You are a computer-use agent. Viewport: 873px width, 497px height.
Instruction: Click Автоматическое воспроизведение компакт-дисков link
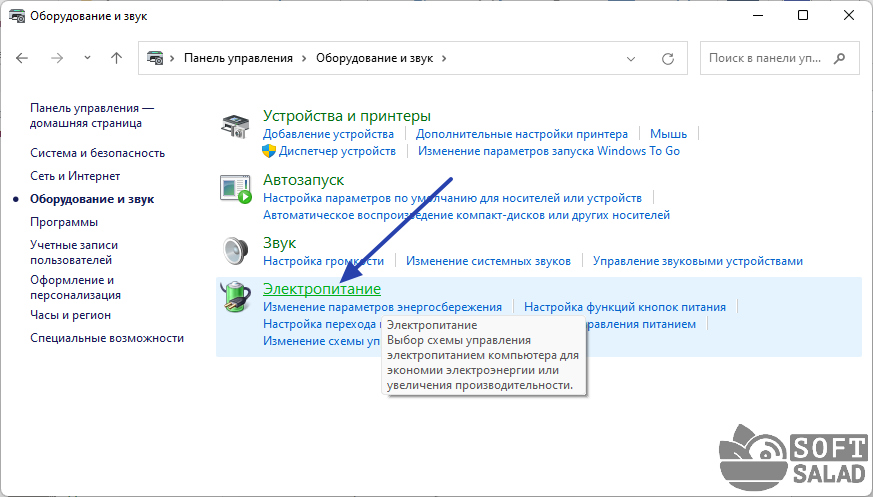click(x=467, y=215)
